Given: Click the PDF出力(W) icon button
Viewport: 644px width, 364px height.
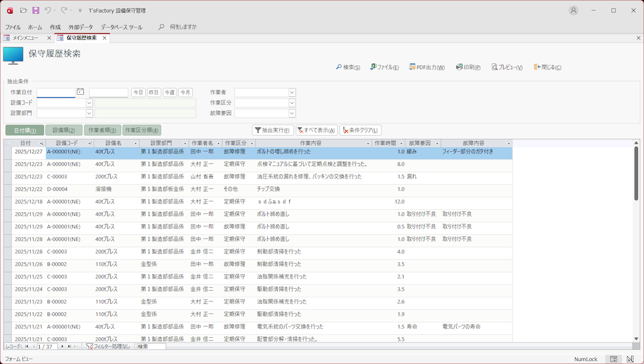Looking at the screenshot, I should [426, 67].
